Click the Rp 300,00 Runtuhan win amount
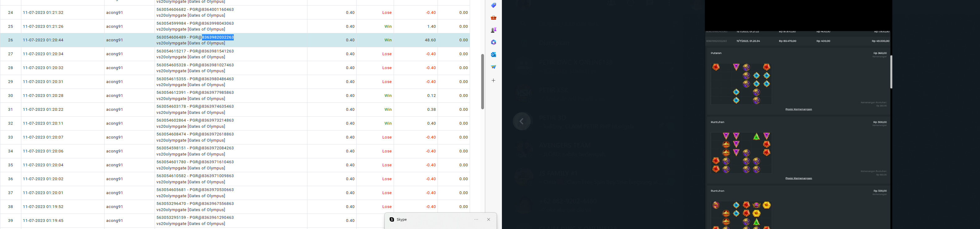Image resolution: width=980 pixels, height=229 pixels. [x=880, y=122]
